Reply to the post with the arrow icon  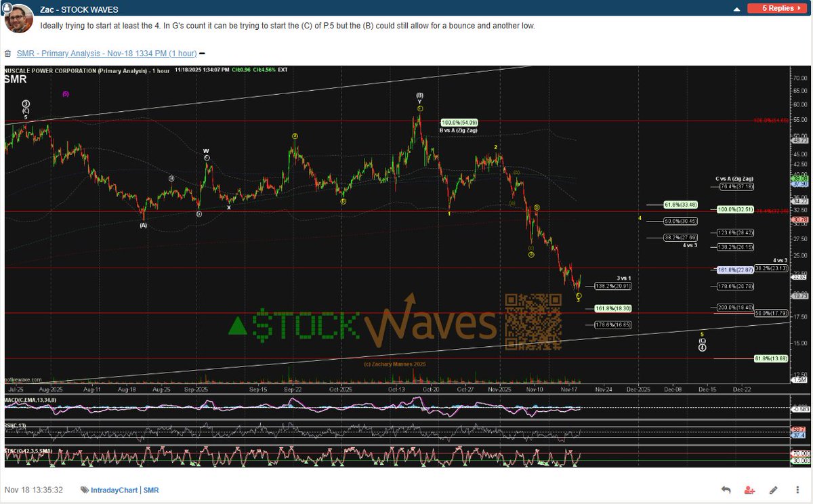(726, 490)
